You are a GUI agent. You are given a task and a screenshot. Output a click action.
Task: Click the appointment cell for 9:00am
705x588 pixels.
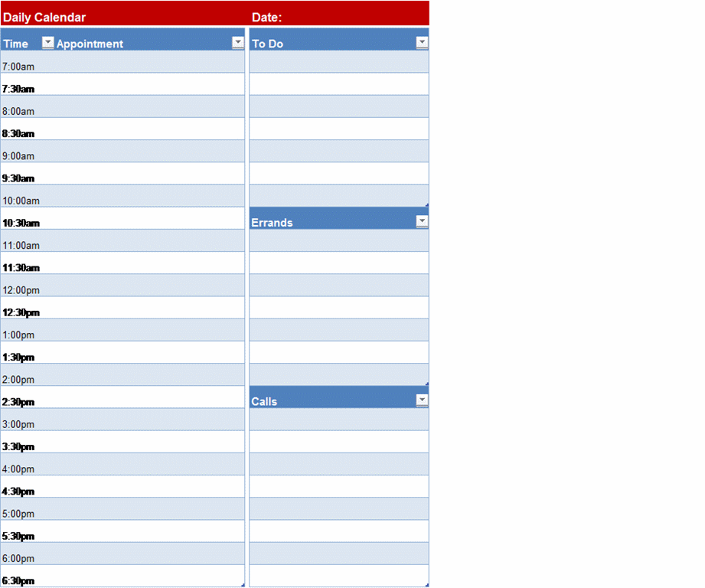tap(150, 151)
